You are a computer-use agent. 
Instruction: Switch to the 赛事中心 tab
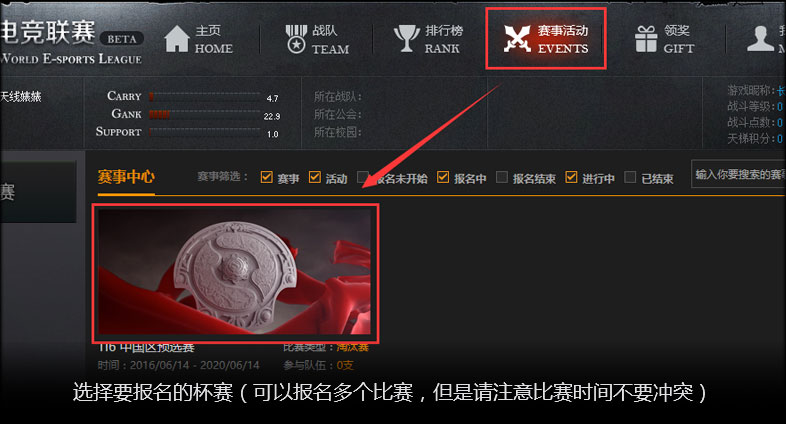click(x=126, y=177)
